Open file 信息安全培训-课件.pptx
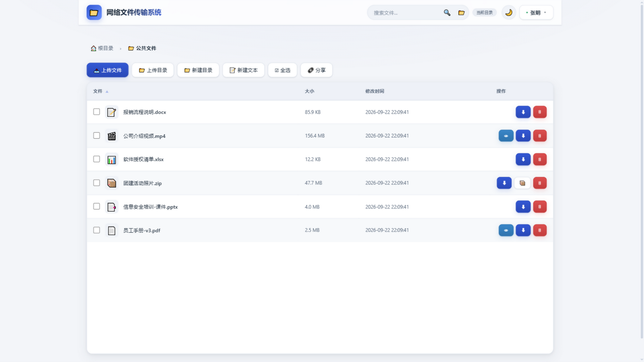644x362 pixels. pyautogui.click(x=151, y=207)
